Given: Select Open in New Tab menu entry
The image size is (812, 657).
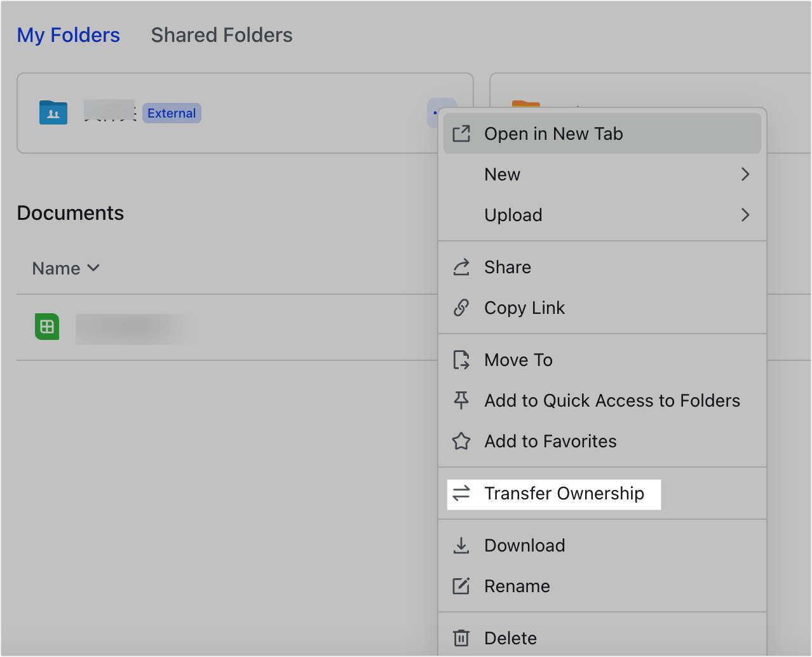Looking at the screenshot, I should click(x=553, y=133).
